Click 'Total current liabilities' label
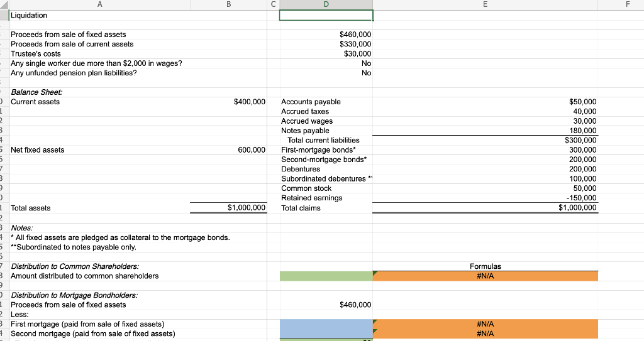This screenshot has height=341, width=644. [x=323, y=140]
